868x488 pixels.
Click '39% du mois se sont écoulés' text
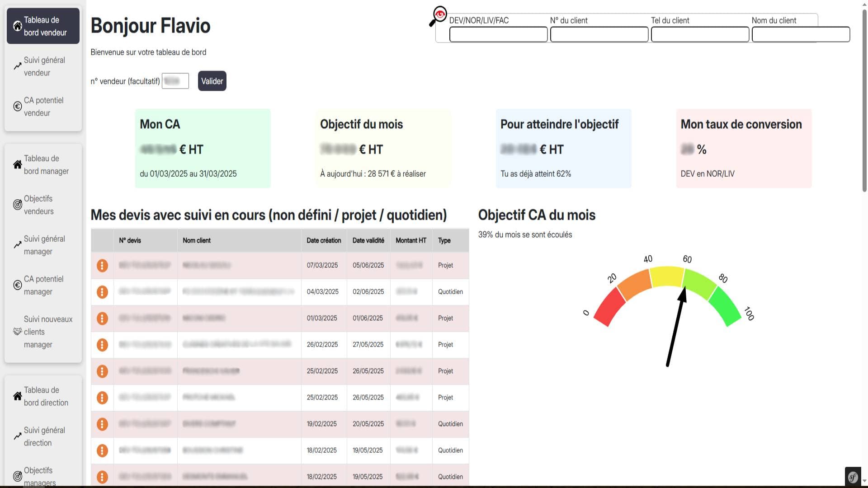click(525, 235)
